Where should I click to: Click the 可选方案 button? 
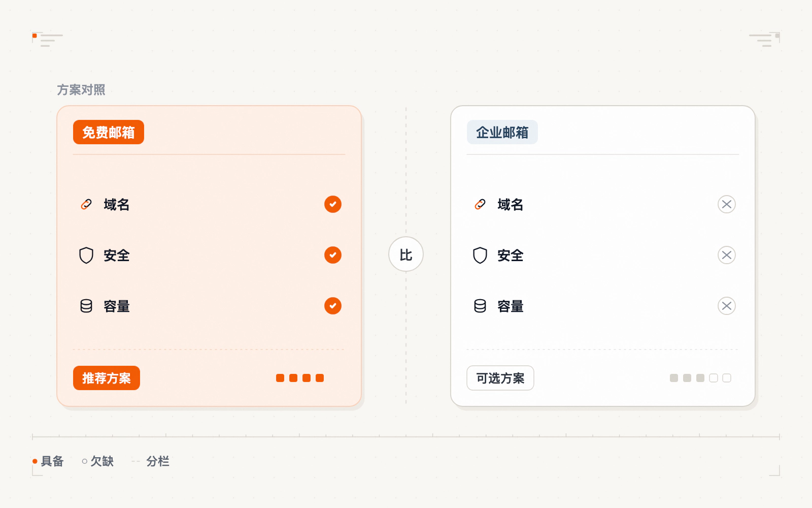(x=500, y=378)
